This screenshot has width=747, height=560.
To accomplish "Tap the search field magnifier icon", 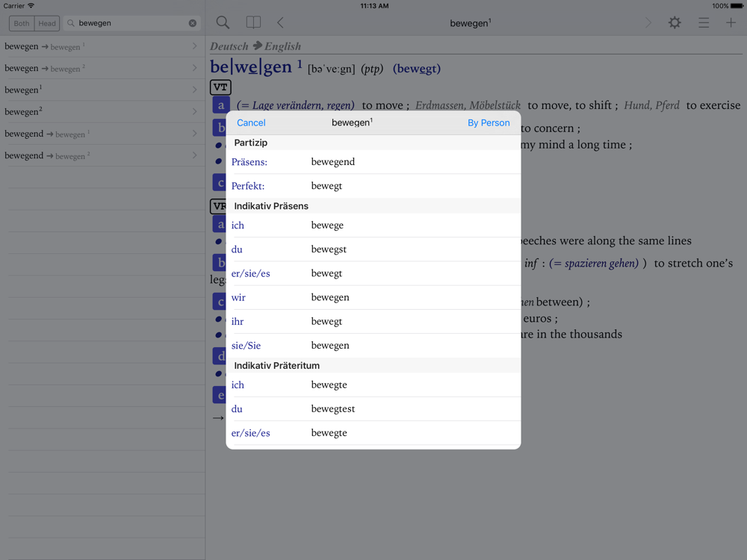I will pos(70,23).
